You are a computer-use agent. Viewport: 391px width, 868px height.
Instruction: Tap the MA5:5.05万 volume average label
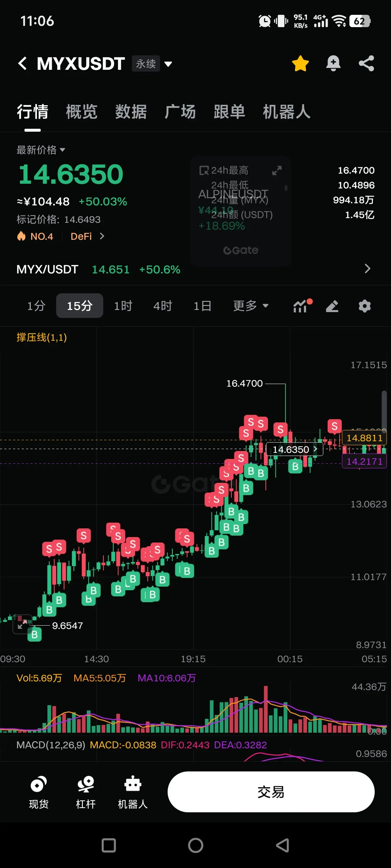(x=100, y=678)
